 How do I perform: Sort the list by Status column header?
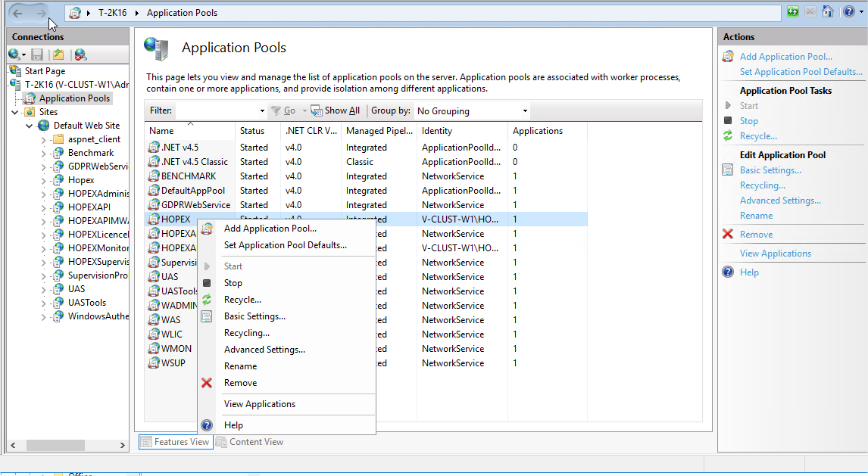pyautogui.click(x=252, y=131)
